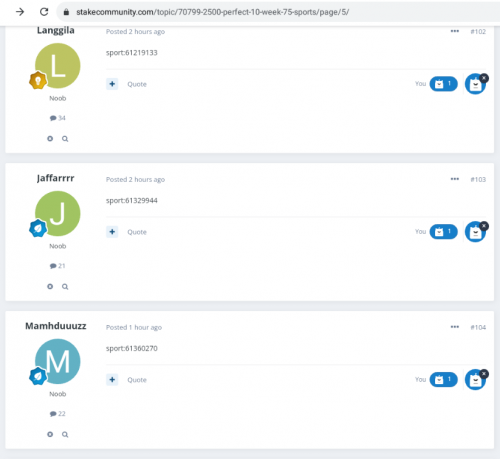Click Jaffarrrr's blue rank badge

pyautogui.click(x=38, y=228)
